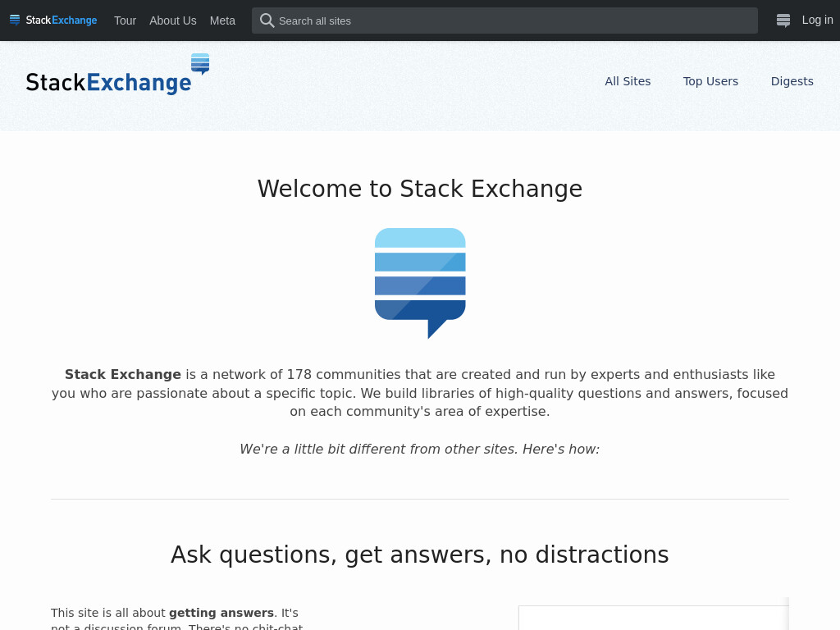Open the Top Users tab
The height and width of the screenshot is (630, 840).
coord(710,81)
